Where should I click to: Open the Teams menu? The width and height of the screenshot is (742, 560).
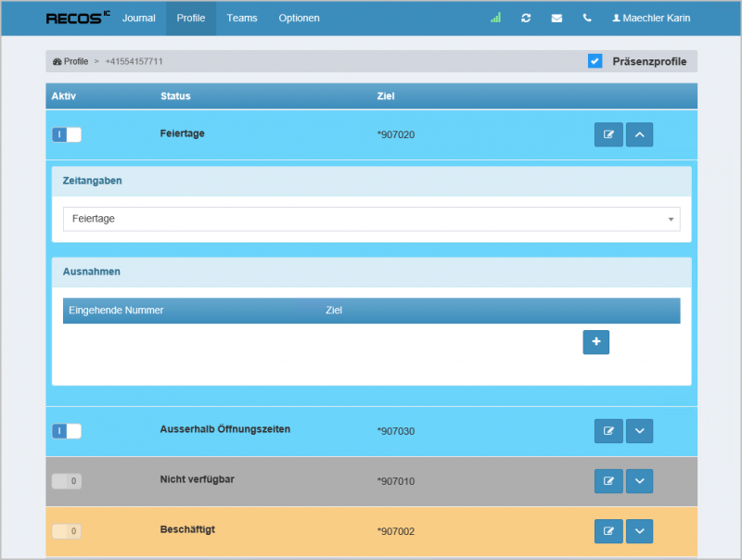[242, 18]
